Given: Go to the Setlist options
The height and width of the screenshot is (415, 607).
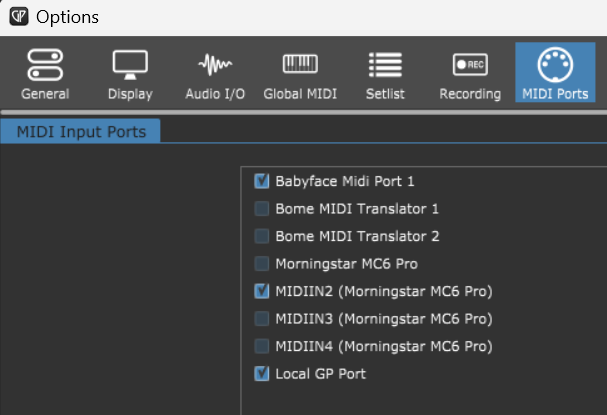Looking at the screenshot, I should point(384,75).
